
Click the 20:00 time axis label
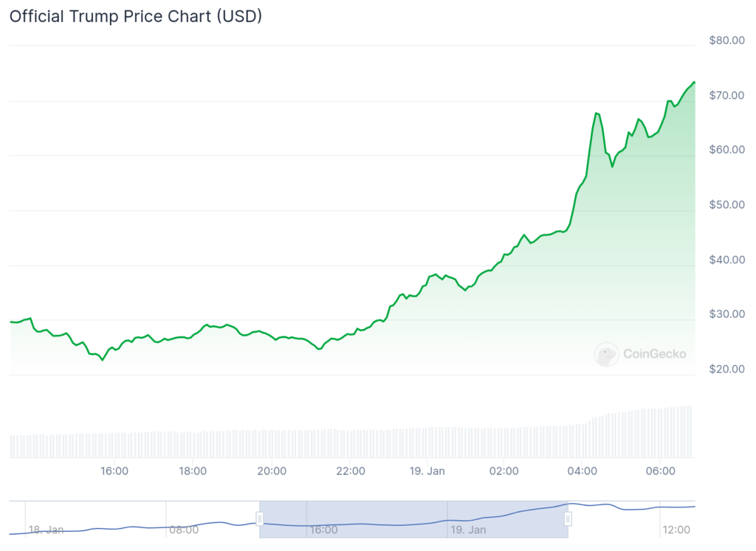[x=271, y=471]
